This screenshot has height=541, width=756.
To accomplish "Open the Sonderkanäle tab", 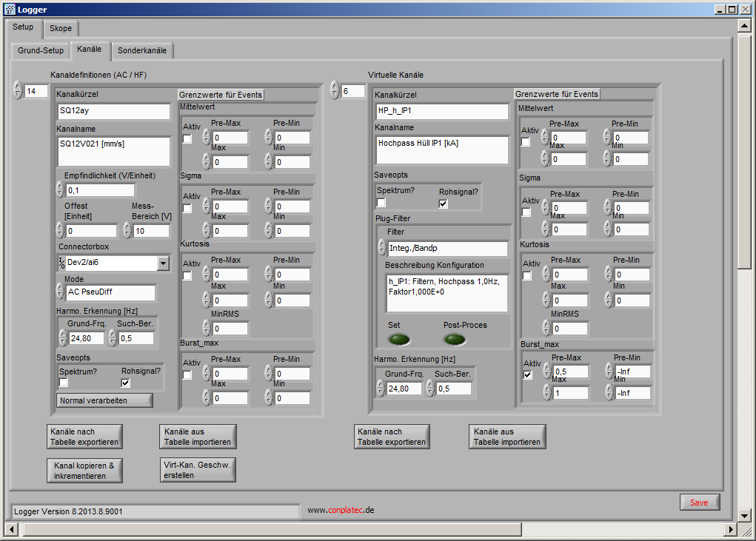I will pos(143,51).
